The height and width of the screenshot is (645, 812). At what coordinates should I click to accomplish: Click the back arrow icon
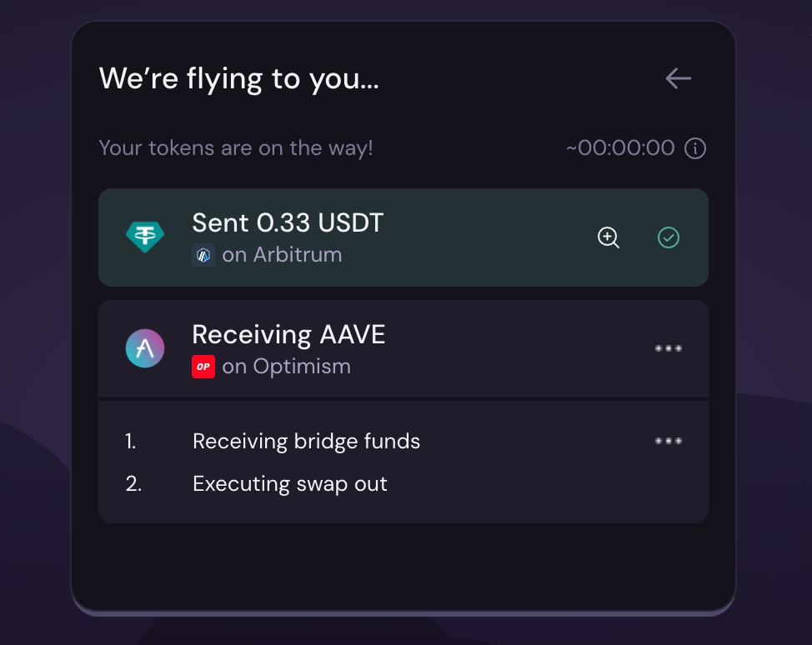click(x=679, y=78)
